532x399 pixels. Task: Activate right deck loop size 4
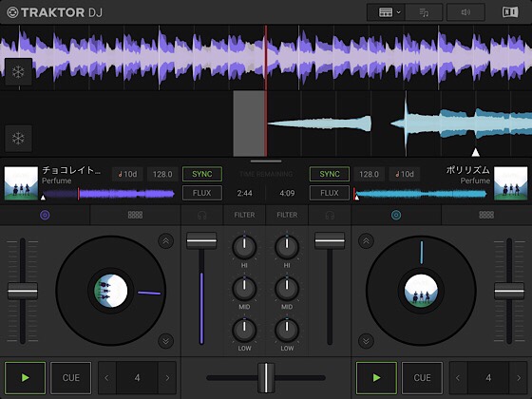tap(488, 378)
